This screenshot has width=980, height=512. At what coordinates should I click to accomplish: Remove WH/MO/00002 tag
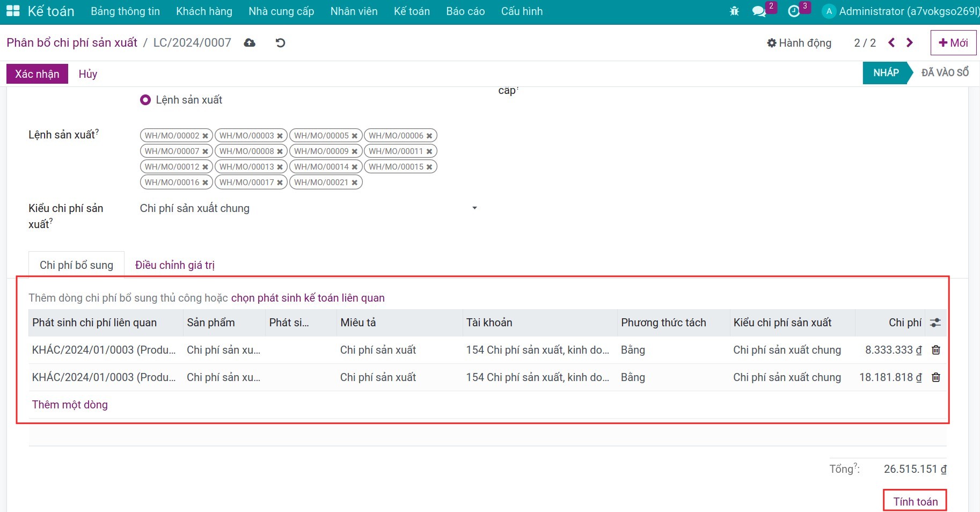(205, 136)
